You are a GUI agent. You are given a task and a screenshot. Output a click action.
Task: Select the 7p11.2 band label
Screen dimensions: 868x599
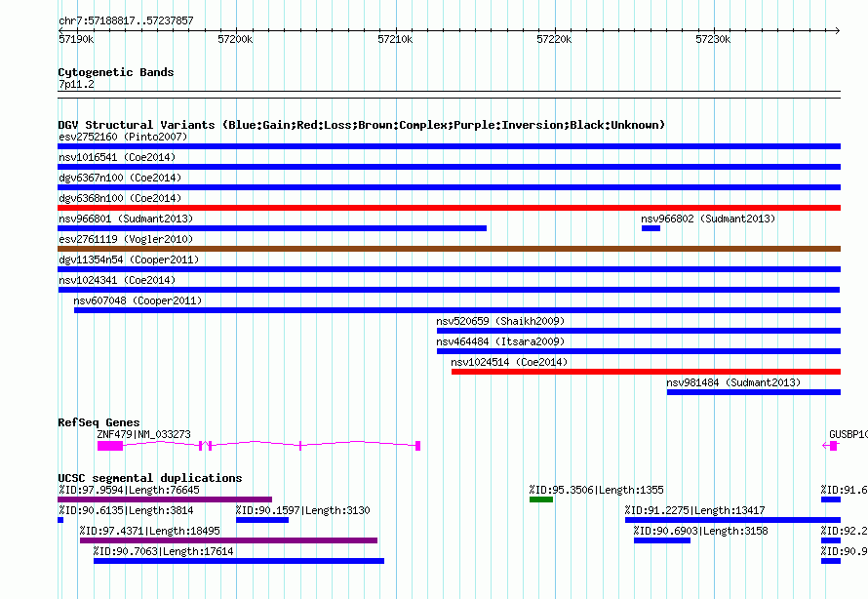tap(76, 84)
